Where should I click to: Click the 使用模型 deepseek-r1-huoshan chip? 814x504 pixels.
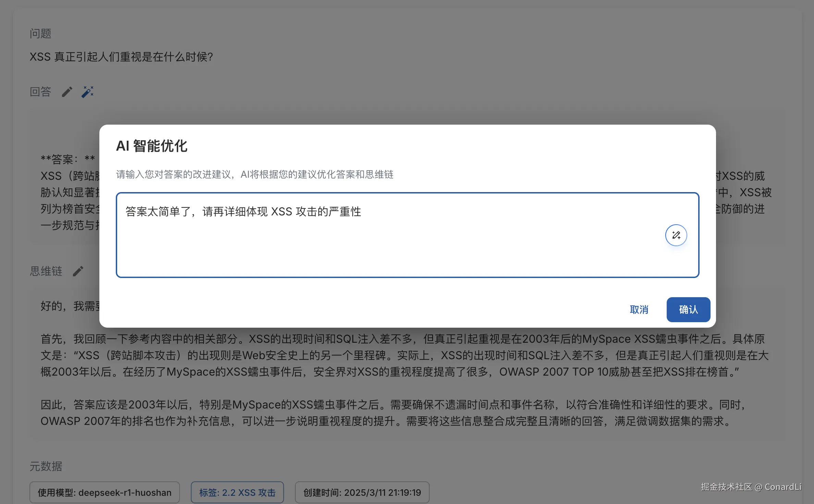[x=104, y=492]
